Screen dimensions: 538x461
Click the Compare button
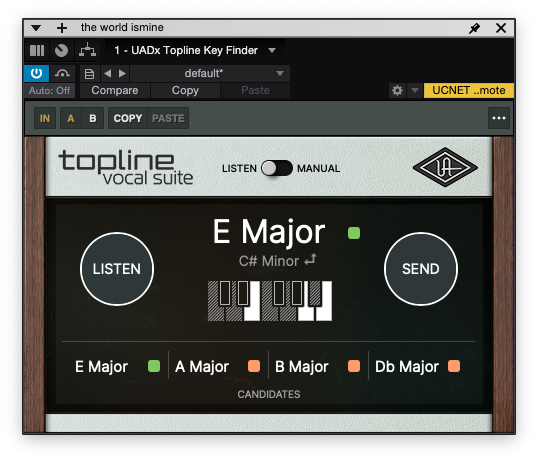pyautogui.click(x=115, y=91)
